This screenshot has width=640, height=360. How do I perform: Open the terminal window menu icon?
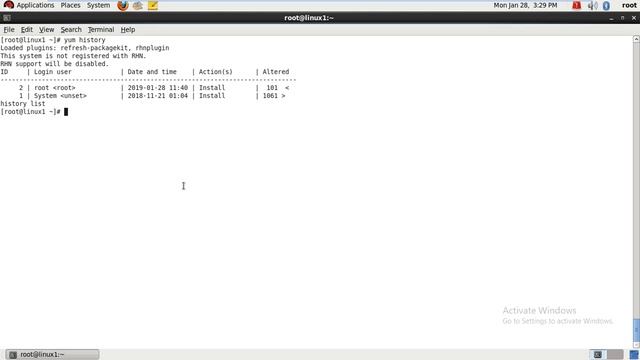point(7,18)
